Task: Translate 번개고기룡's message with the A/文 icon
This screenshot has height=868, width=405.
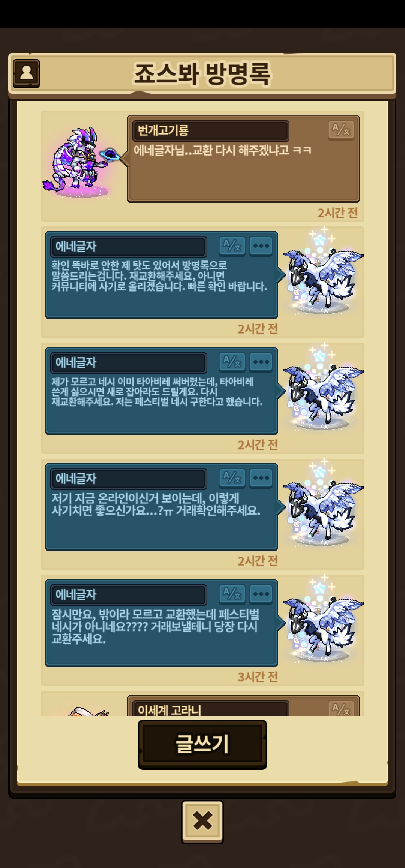Action: point(341,130)
